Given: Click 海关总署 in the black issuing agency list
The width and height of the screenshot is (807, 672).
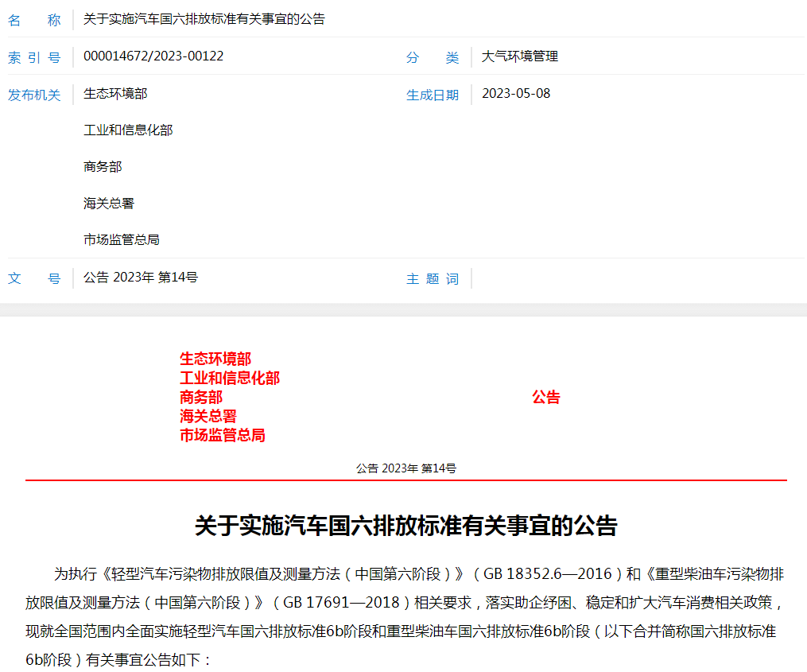Looking at the screenshot, I should (109, 203).
